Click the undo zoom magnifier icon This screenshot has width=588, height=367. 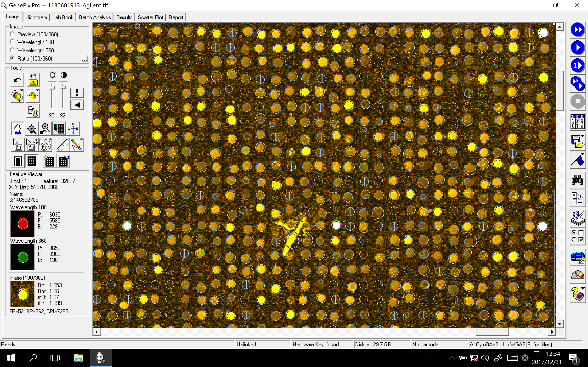(45, 128)
